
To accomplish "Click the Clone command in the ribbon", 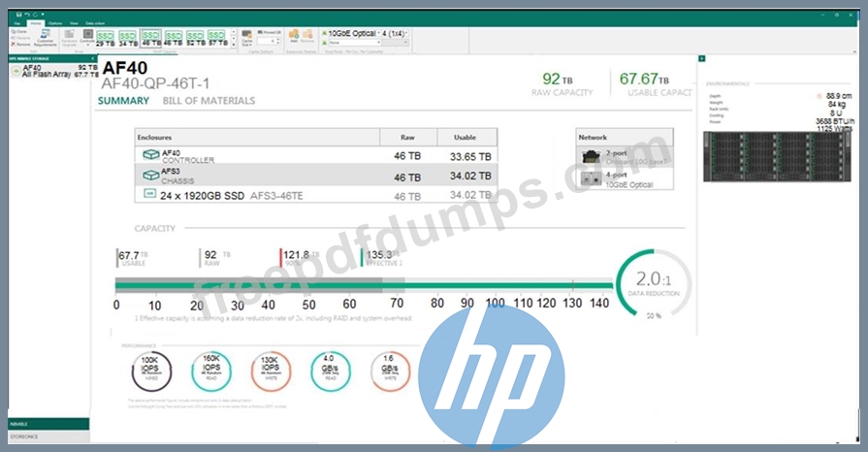I will point(19,32).
